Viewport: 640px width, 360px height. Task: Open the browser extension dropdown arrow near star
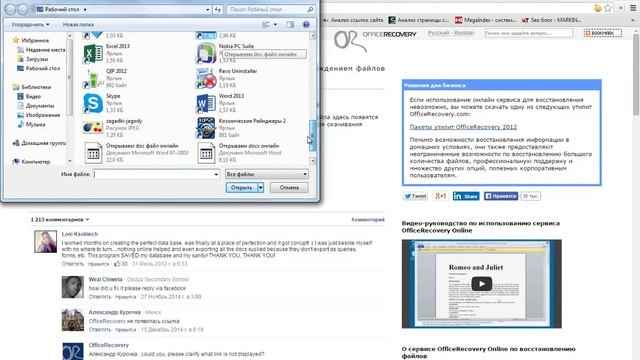coord(620,8)
